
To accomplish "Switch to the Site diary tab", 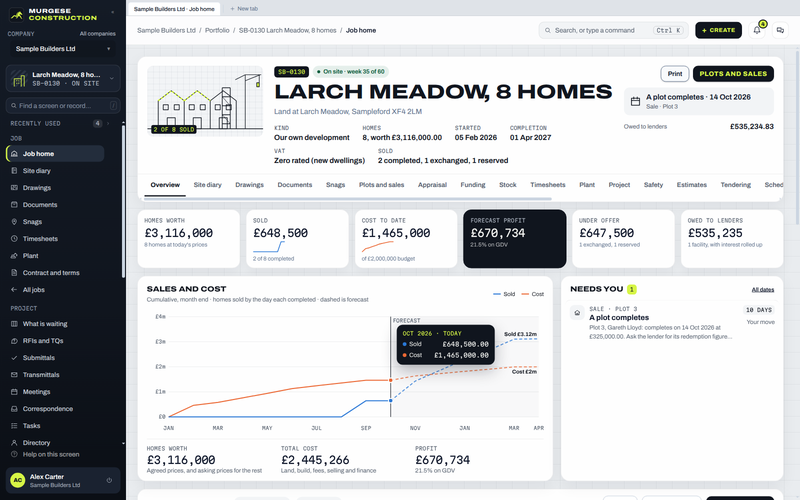I will (208, 185).
